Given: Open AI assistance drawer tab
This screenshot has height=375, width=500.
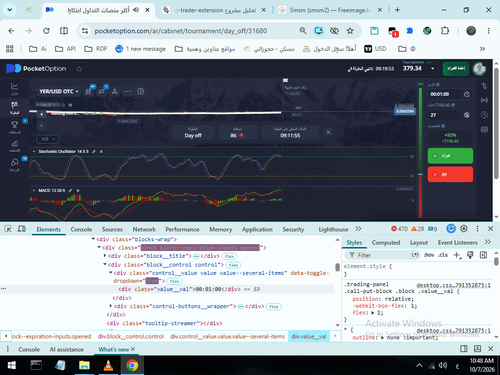Looking at the screenshot, I should pos(67,349).
